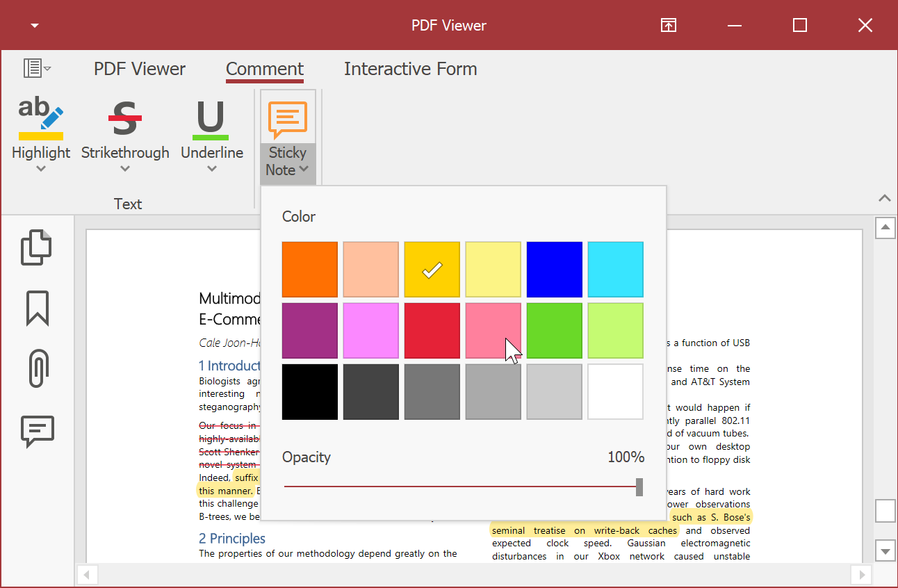Select the Highlight text tool icon
Screen dimensions: 898x588
pos(40,117)
